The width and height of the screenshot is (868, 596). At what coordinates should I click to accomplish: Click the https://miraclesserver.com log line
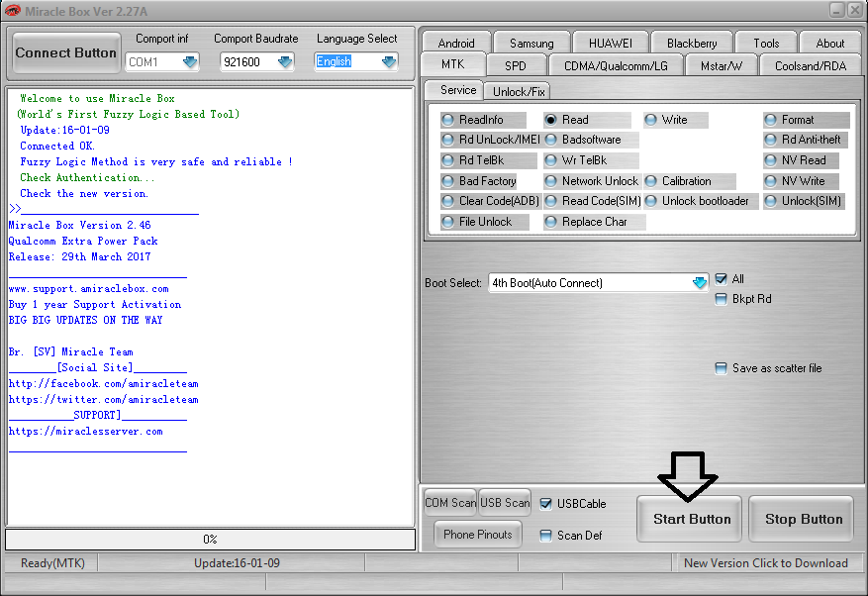86,431
